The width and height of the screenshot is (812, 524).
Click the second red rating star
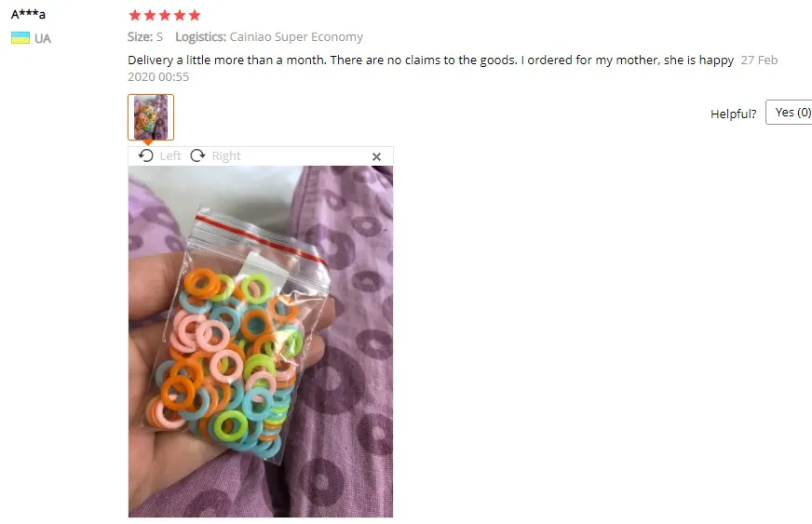(150, 15)
